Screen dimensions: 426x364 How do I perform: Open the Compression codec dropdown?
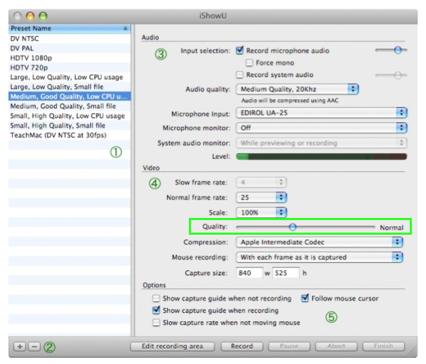[319, 242]
